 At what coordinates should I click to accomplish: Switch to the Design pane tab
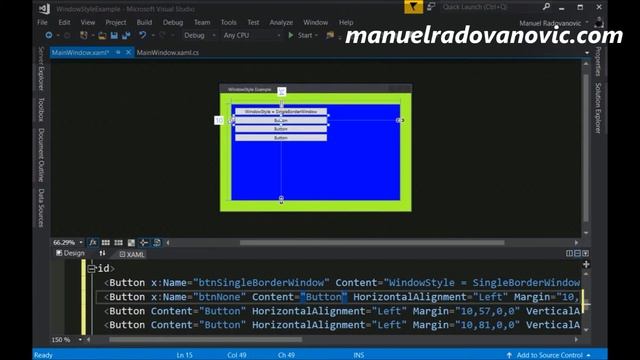(70, 253)
